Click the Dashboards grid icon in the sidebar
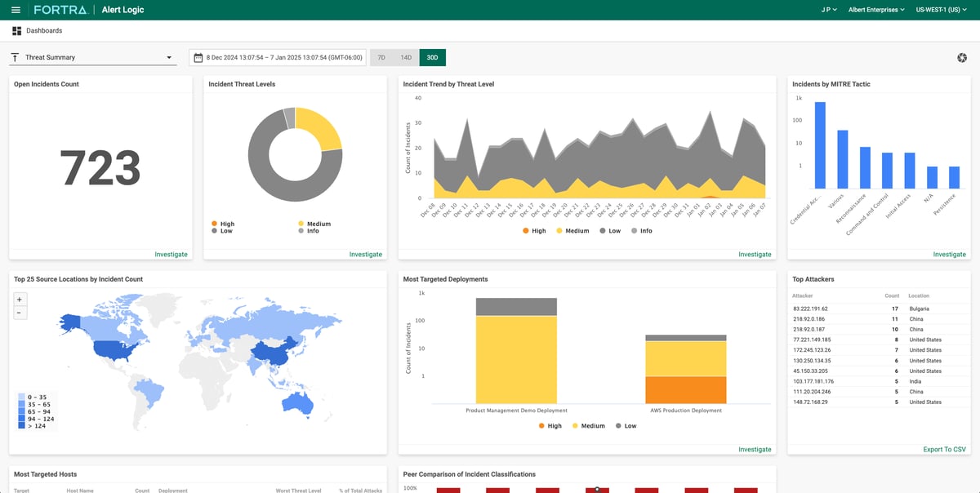The width and height of the screenshot is (980, 493). [x=16, y=29]
